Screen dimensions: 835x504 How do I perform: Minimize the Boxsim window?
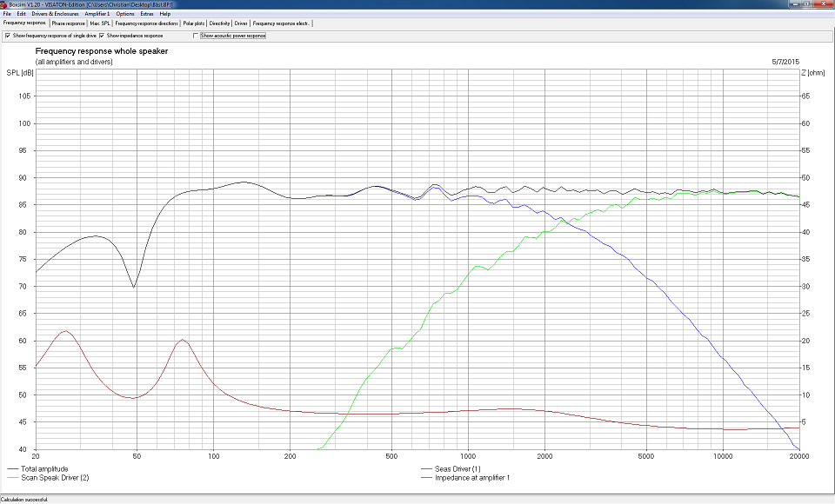796,3
